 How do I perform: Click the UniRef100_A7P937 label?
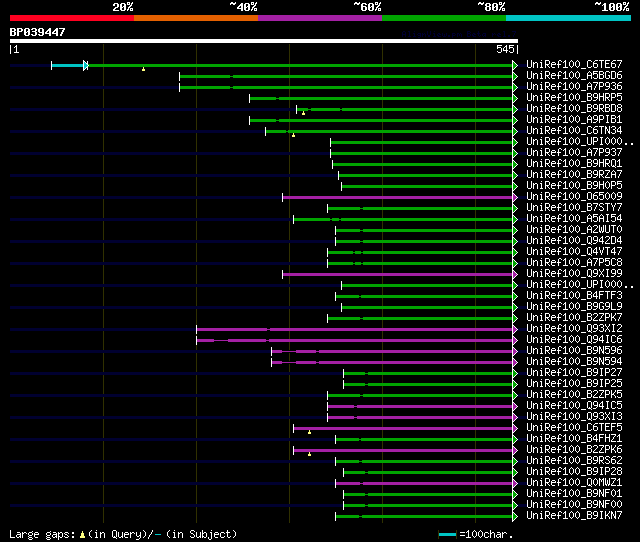(574, 153)
